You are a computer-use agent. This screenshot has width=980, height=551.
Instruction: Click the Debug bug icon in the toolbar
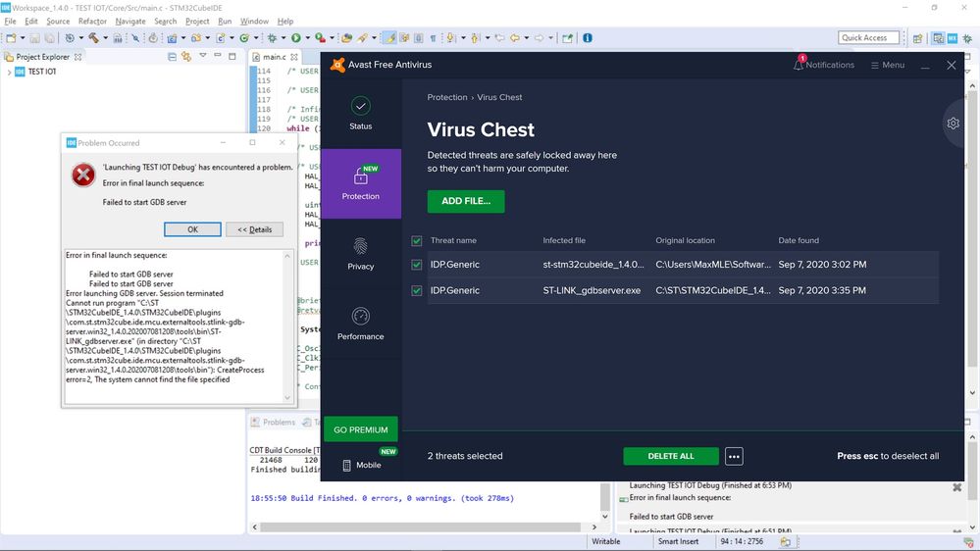[x=272, y=38]
